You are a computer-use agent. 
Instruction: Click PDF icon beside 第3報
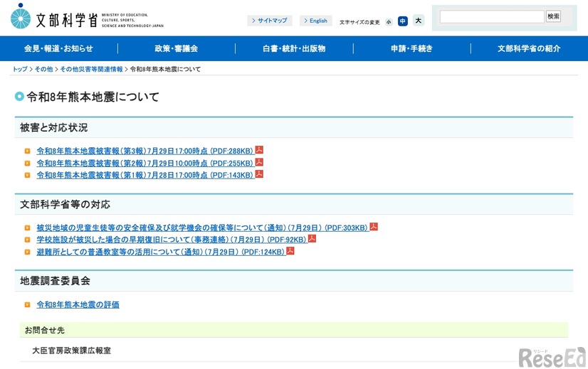[259, 150]
